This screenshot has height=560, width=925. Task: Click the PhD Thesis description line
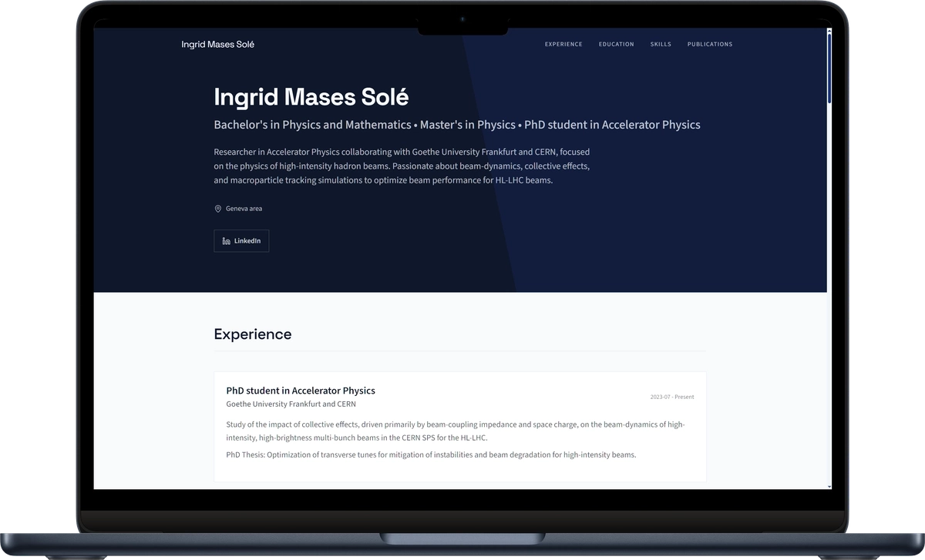(431, 454)
